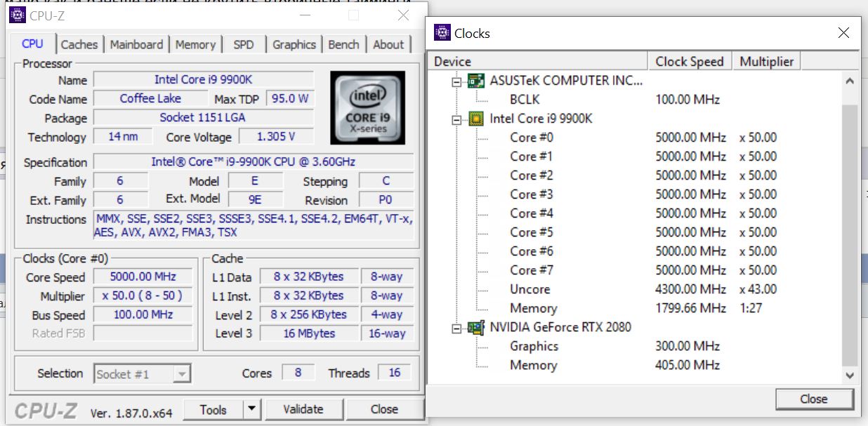868x426 pixels.
Task: Switch to the Caches tab
Action: tap(79, 44)
